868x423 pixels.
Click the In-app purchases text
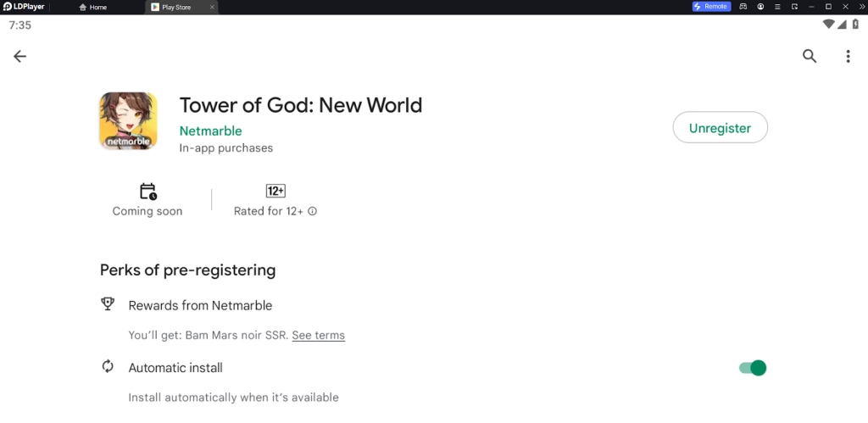(225, 148)
